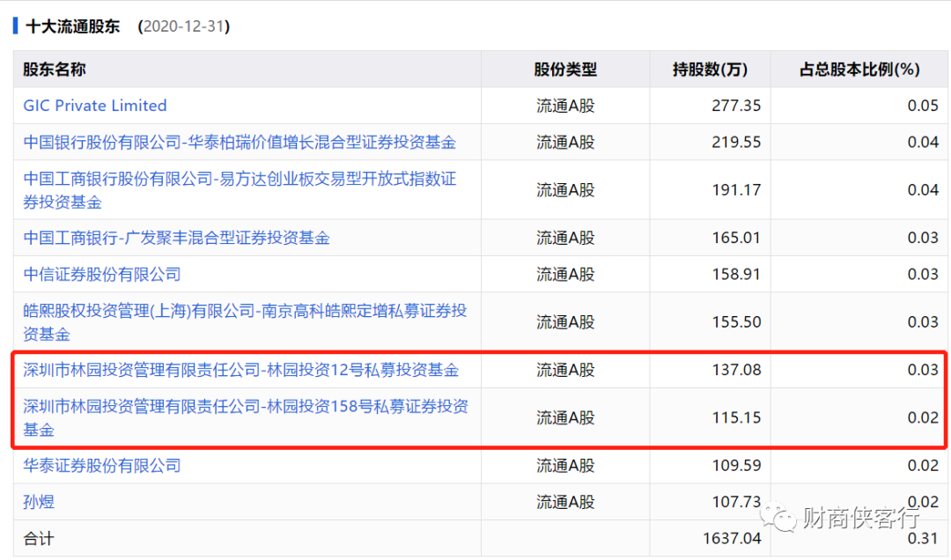Open the 广发聚丰混合型证券投资基金 link
This screenshot has height=560, width=951.
tap(176, 238)
